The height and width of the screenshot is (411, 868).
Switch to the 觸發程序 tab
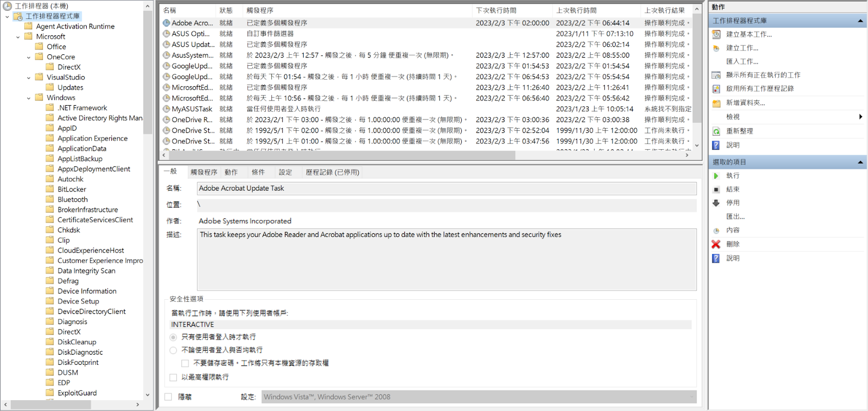[x=204, y=173]
